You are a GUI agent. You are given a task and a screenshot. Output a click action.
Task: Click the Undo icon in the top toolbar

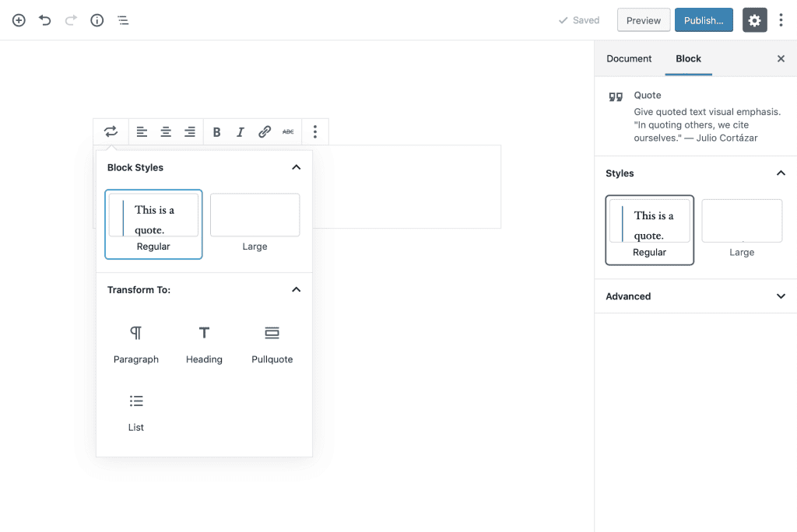44,19
